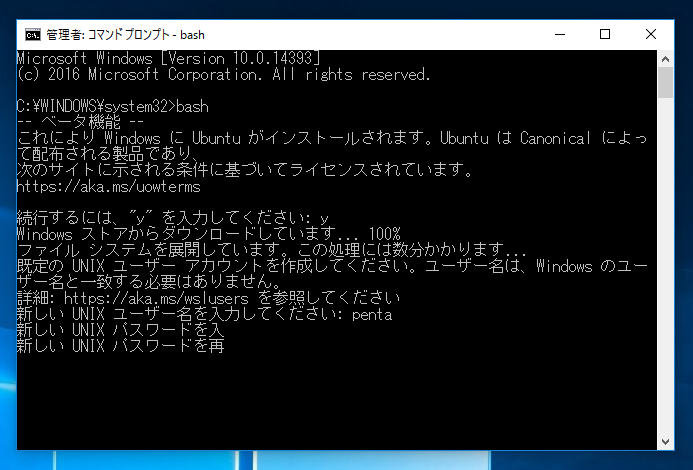Click the '-- ベータ機能 --' line
This screenshot has height=470, width=693.
click(x=80, y=122)
